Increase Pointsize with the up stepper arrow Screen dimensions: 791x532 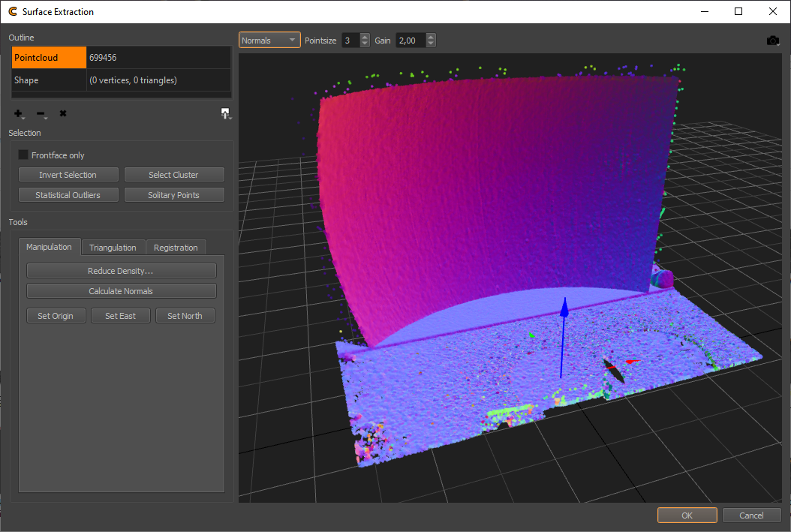point(365,37)
